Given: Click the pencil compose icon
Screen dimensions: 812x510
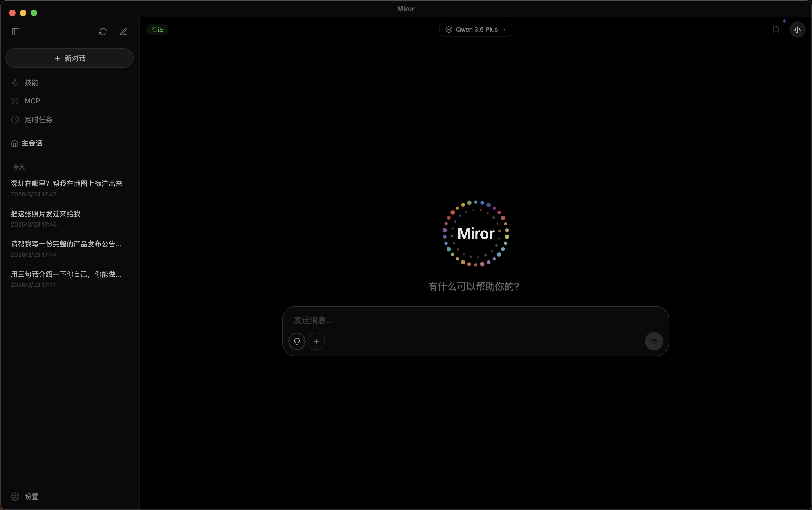Looking at the screenshot, I should (x=123, y=32).
